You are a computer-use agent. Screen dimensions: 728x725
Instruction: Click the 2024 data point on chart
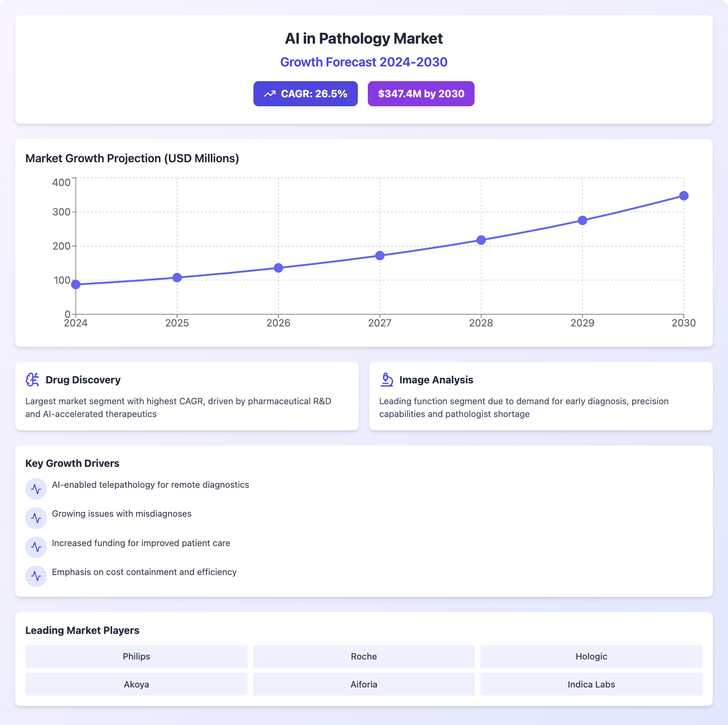[76, 285]
